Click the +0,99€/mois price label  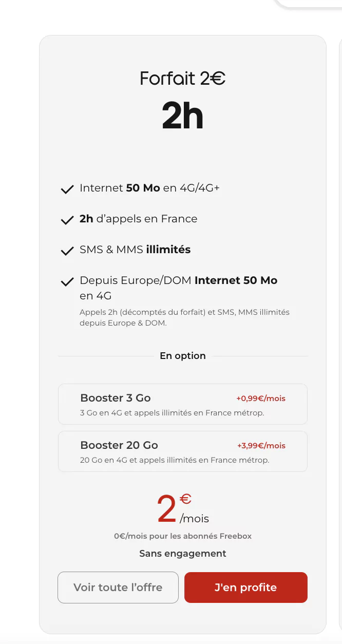(x=261, y=399)
